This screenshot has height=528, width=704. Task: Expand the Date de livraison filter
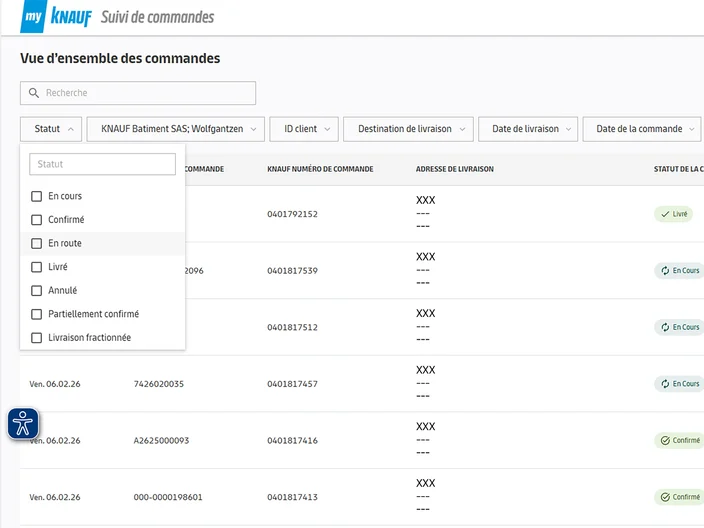tap(528, 129)
